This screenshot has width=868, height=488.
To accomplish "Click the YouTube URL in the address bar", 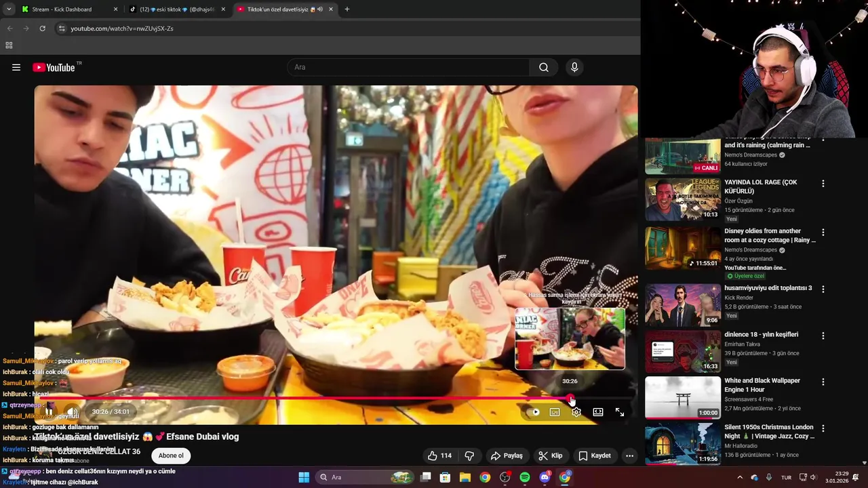I will point(122,28).
